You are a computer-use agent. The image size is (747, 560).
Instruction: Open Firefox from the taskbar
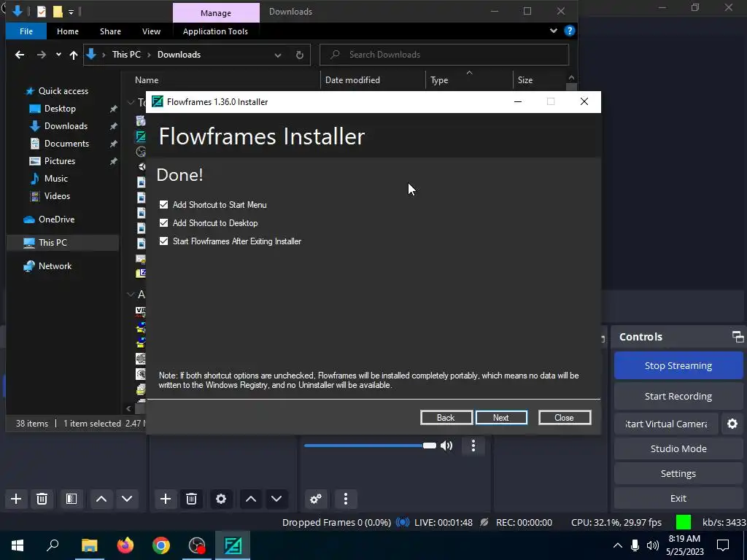tap(125, 545)
